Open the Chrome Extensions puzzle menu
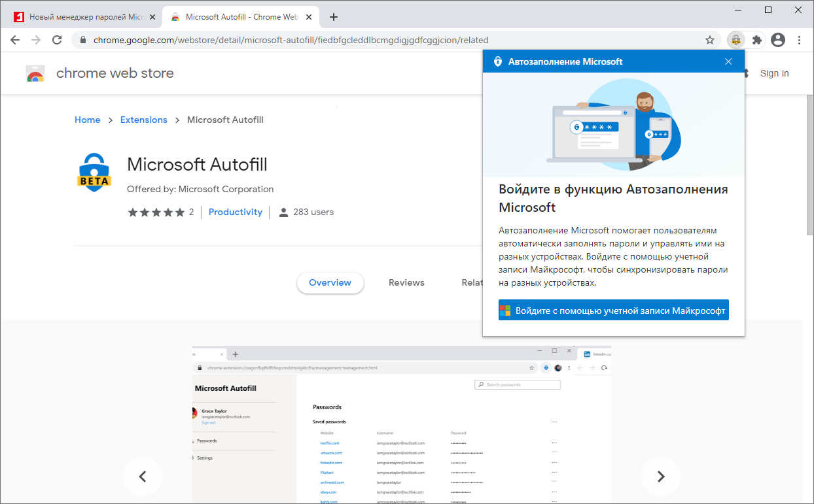This screenshot has height=504, width=814. click(x=757, y=40)
